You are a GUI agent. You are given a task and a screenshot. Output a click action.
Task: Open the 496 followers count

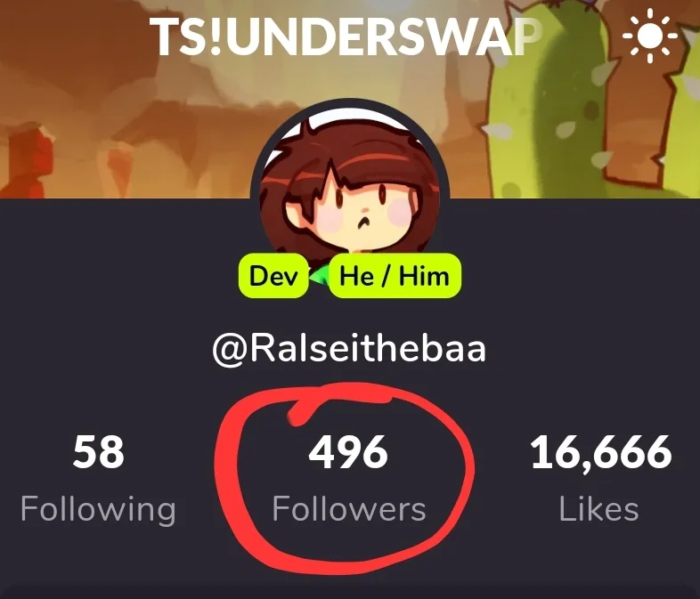[348, 452]
